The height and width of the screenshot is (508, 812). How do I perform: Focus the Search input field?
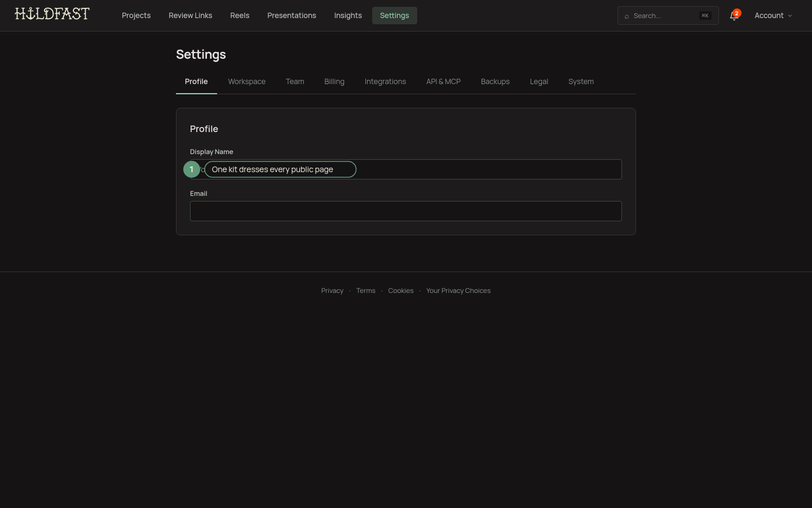[668, 16]
